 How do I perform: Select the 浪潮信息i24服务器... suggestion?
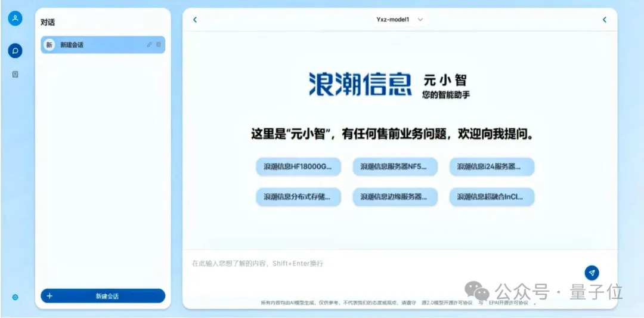pyautogui.click(x=491, y=167)
